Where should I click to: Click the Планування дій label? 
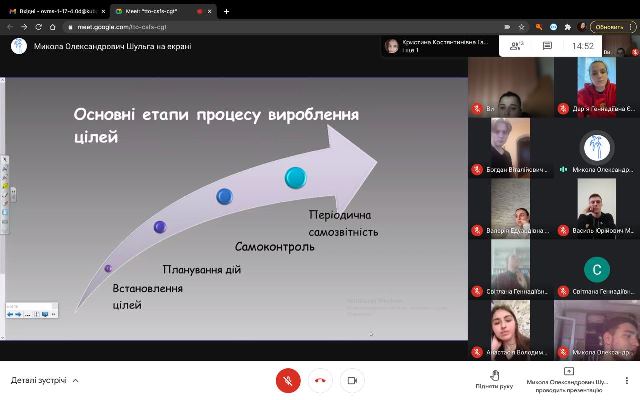tap(202, 269)
